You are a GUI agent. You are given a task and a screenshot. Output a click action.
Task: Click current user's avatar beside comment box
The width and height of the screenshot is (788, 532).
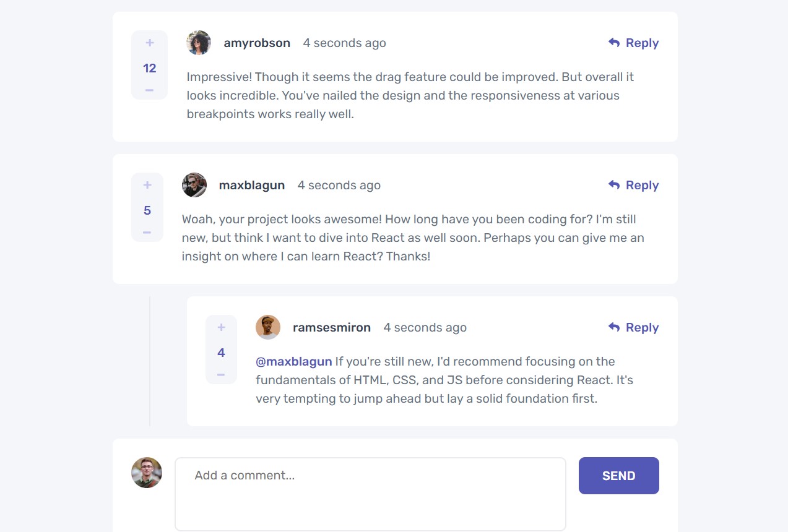pos(147,473)
